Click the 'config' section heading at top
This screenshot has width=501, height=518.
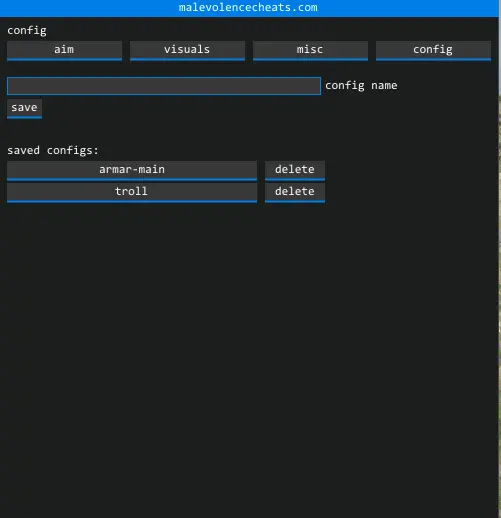coord(27,31)
